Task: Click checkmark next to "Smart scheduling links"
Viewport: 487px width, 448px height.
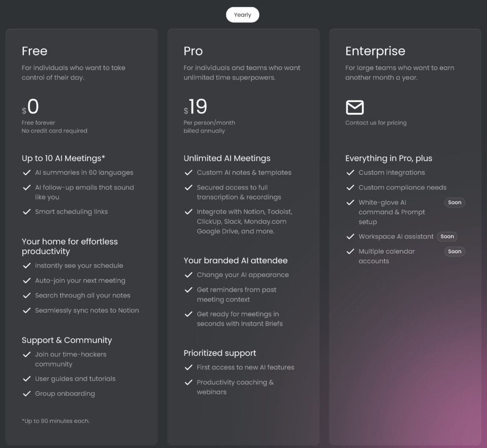Action: [x=27, y=211]
